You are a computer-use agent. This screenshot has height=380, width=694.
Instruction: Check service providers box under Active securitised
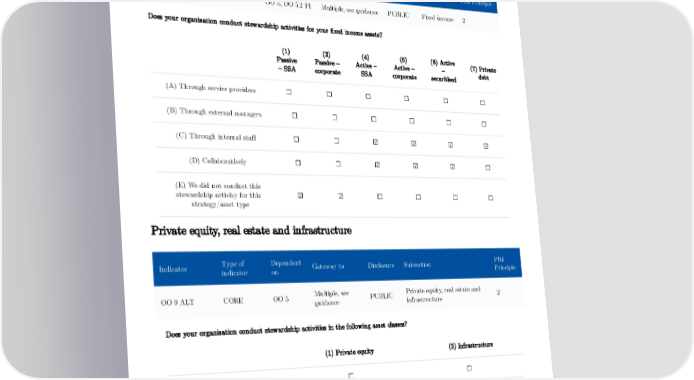pyautogui.click(x=446, y=101)
